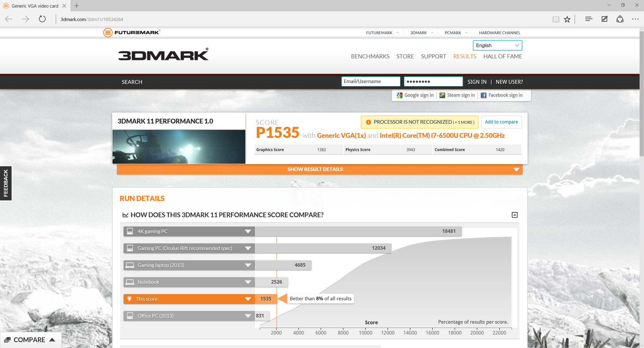This screenshot has height=348, width=644.
Task: Click the 4K gaming PC monitor icon
Action: [130, 231]
